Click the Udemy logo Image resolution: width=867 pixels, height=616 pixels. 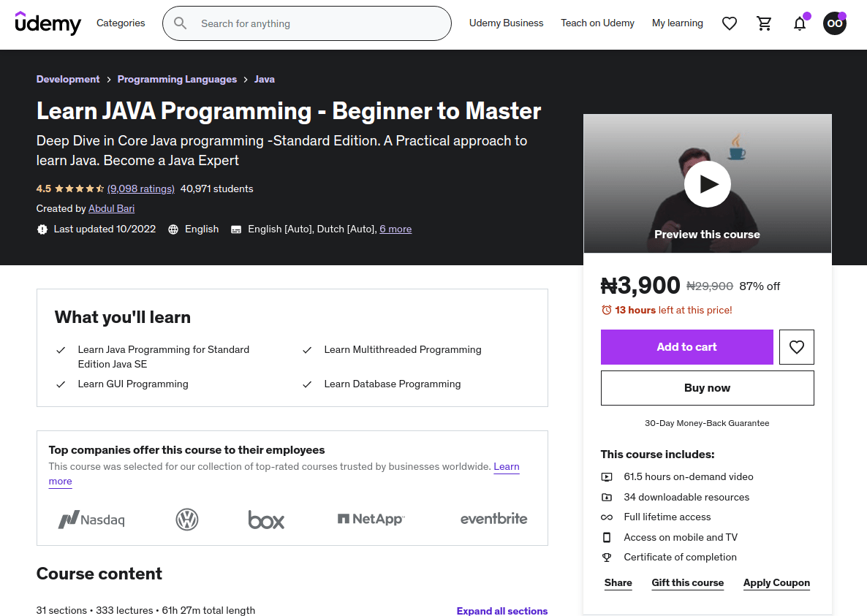(x=48, y=23)
